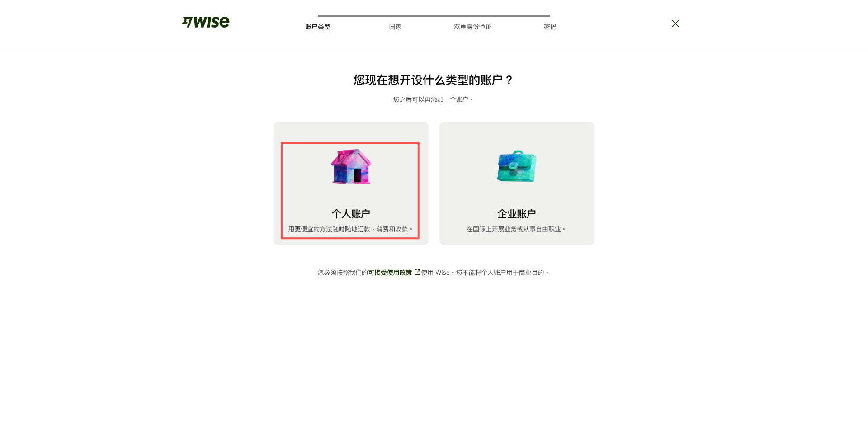Click the house image inside the highlighted card
Viewport: 868px width, 433px height.
click(x=351, y=166)
